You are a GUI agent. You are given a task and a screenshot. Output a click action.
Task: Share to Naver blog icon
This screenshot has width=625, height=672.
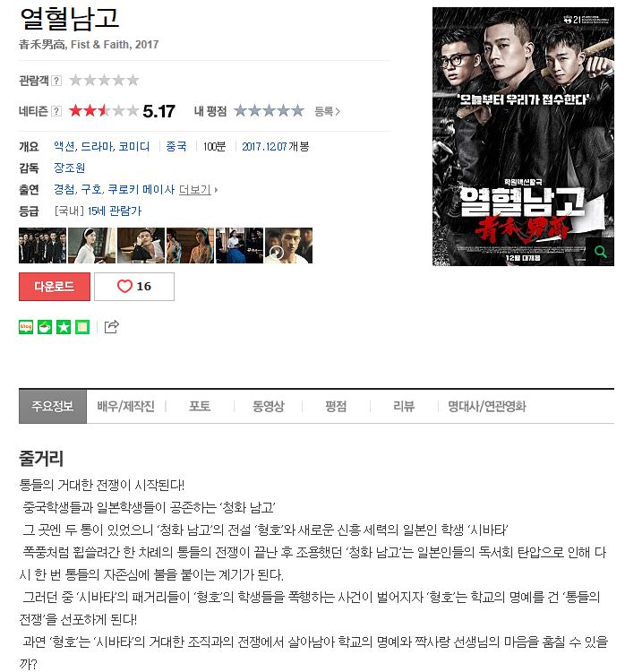click(x=26, y=327)
